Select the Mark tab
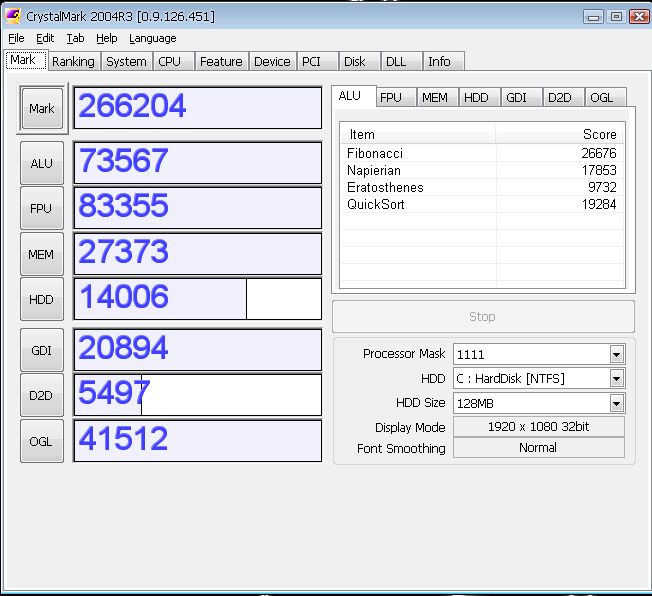652x596 pixels. coord(26,60)
